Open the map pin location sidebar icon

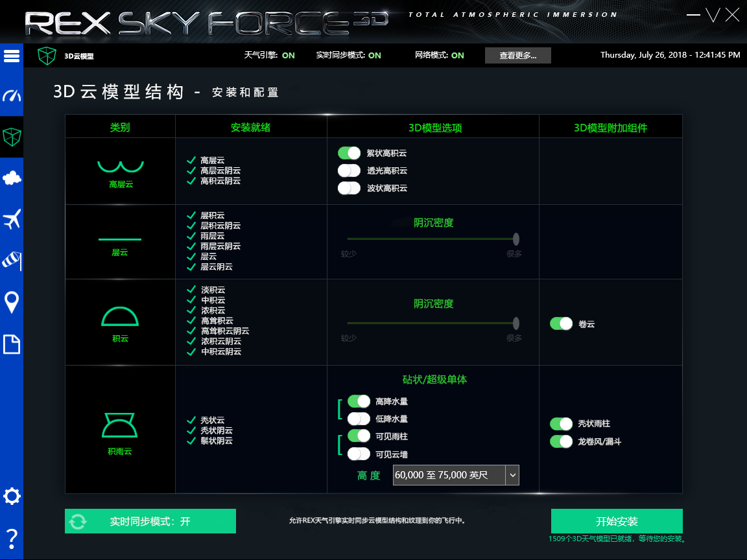click(x=11, y=303)
